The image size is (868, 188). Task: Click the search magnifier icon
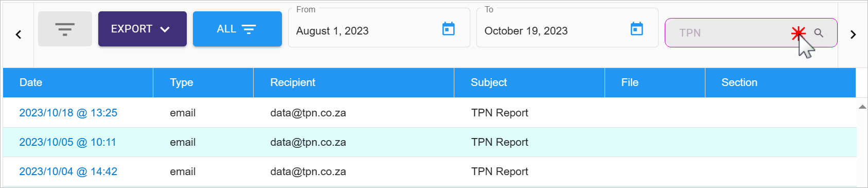point(819,33)
